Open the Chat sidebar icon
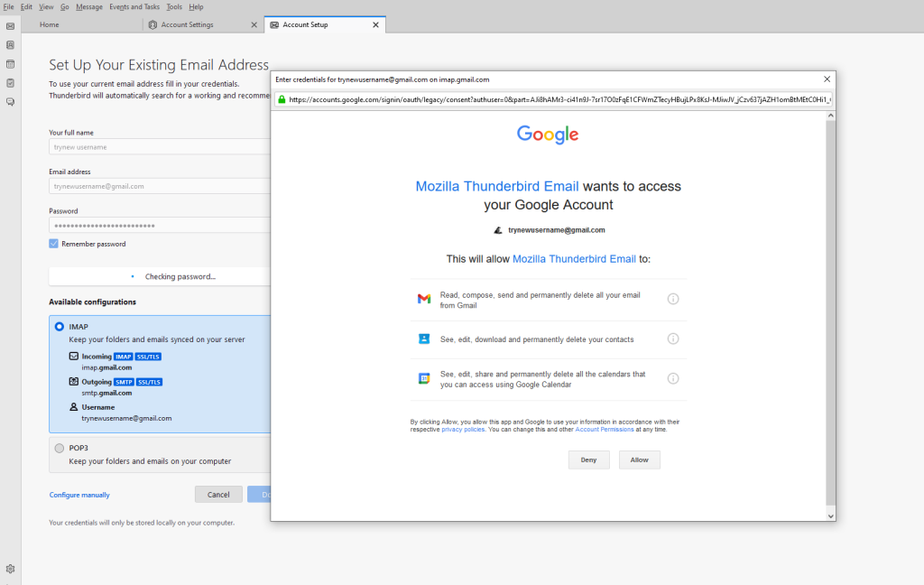 (10, 102)
